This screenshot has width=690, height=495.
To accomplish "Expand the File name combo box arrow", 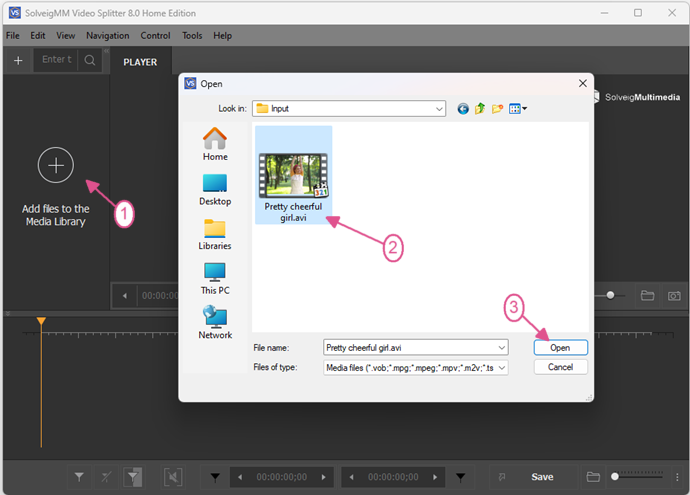I will (x=502, y=348).
